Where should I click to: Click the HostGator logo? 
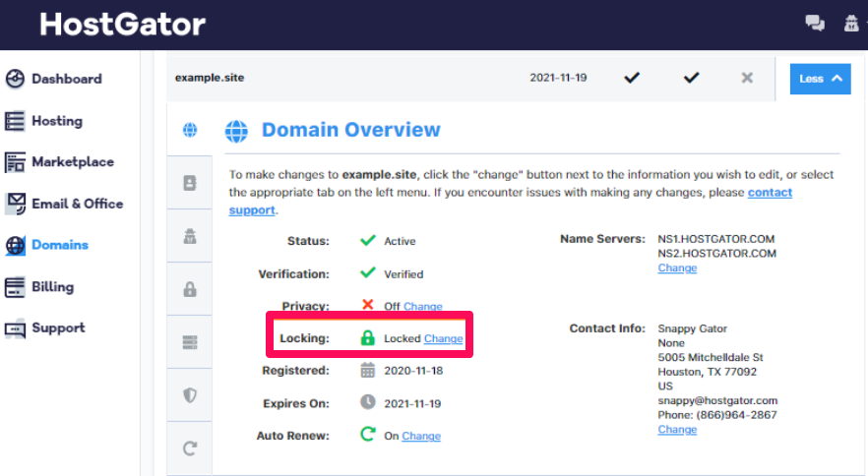[x=122, y=25]
